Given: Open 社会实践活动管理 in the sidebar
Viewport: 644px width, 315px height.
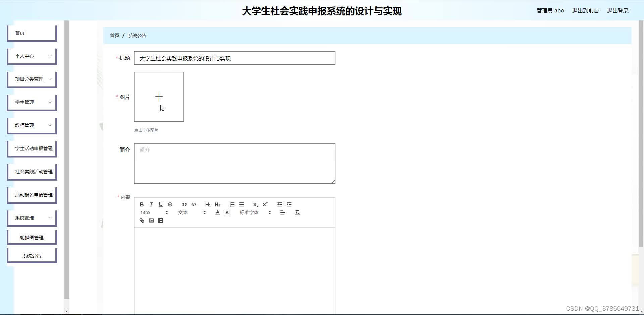Looking at the screenshot, I should tap(32, 172).
